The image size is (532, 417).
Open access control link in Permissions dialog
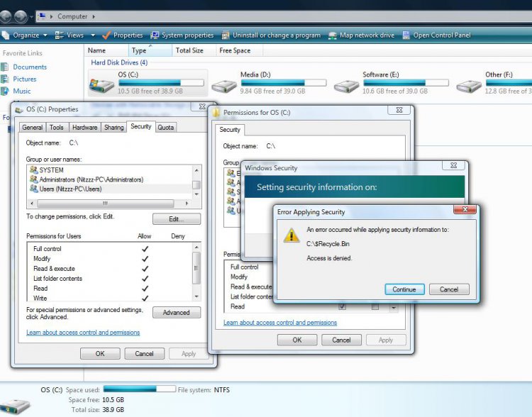280,323
